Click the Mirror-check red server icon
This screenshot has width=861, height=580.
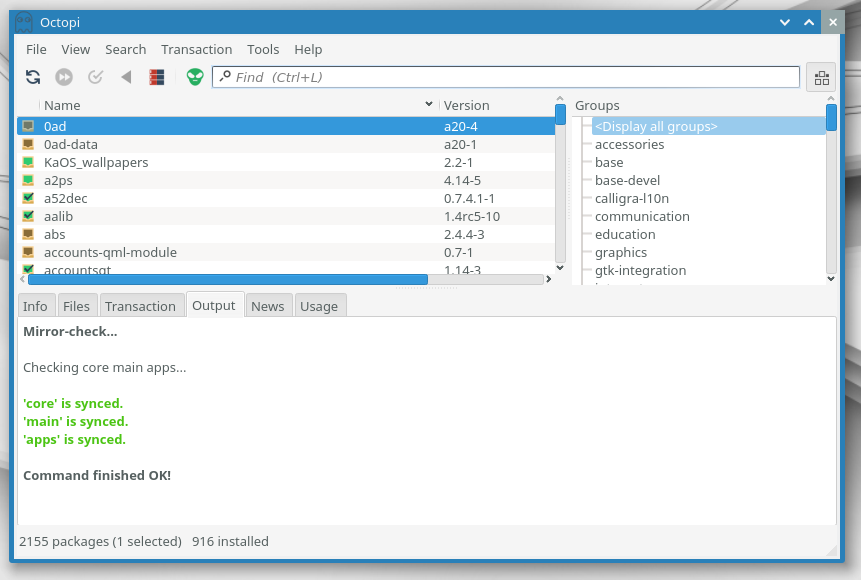(157, 77)
